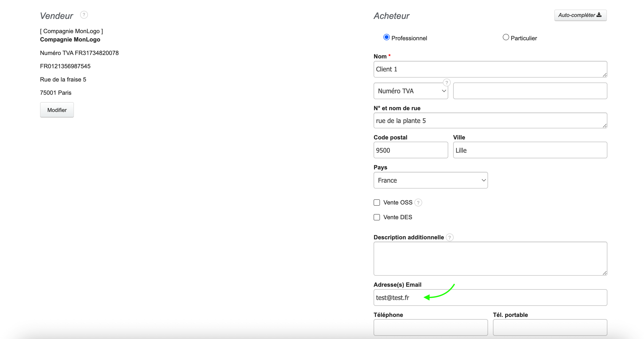644x339 pixels.
Task: Click the Auto-compléter button
Action: [x=580, y=15]
